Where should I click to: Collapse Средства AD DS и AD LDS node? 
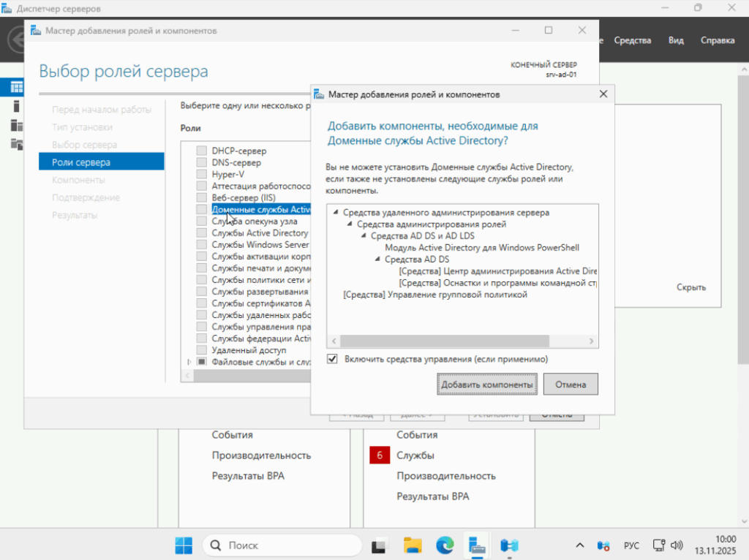364,235
